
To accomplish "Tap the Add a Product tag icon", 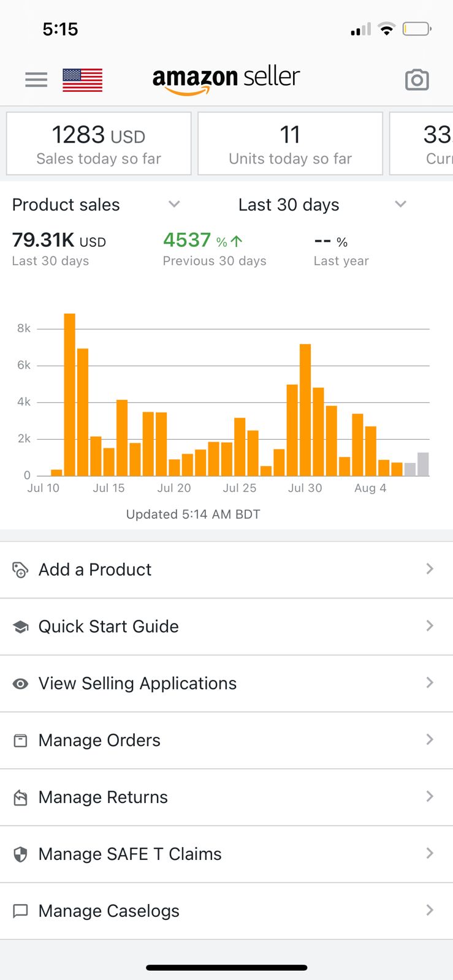I will pyautogui.click(x=20, y=570).
